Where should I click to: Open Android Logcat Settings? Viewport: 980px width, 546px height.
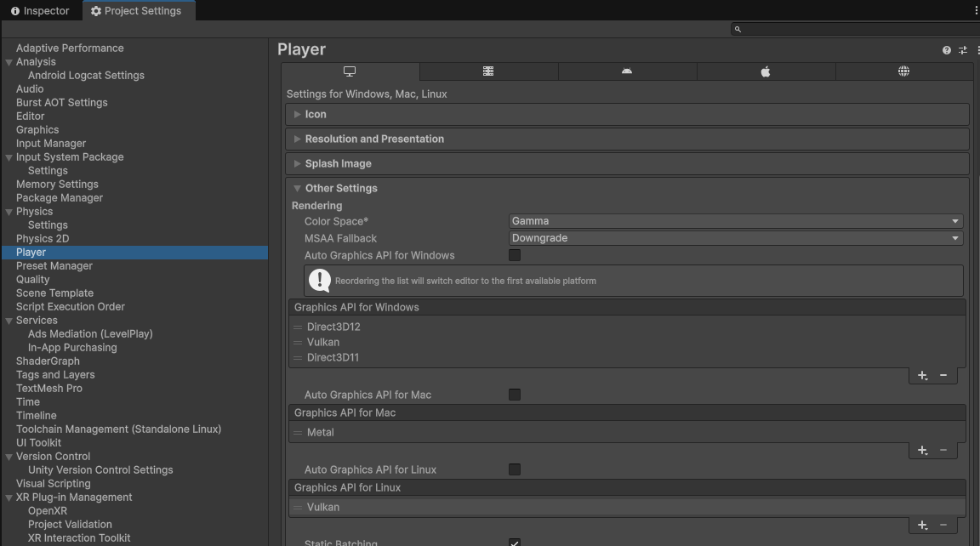86,76
